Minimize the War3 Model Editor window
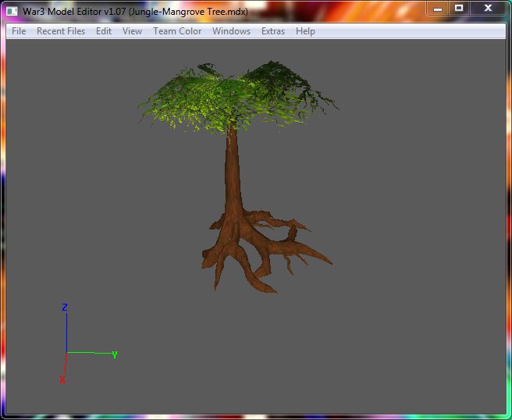This screenshot has width=512, height=420. pyautogui.click(x=438, y=9)
